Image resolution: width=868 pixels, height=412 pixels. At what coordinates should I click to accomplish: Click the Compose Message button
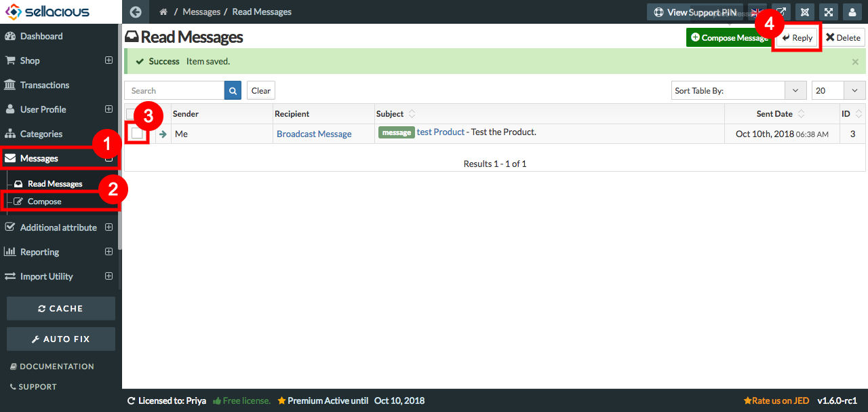pyautogui.click(x=730, y=38)
